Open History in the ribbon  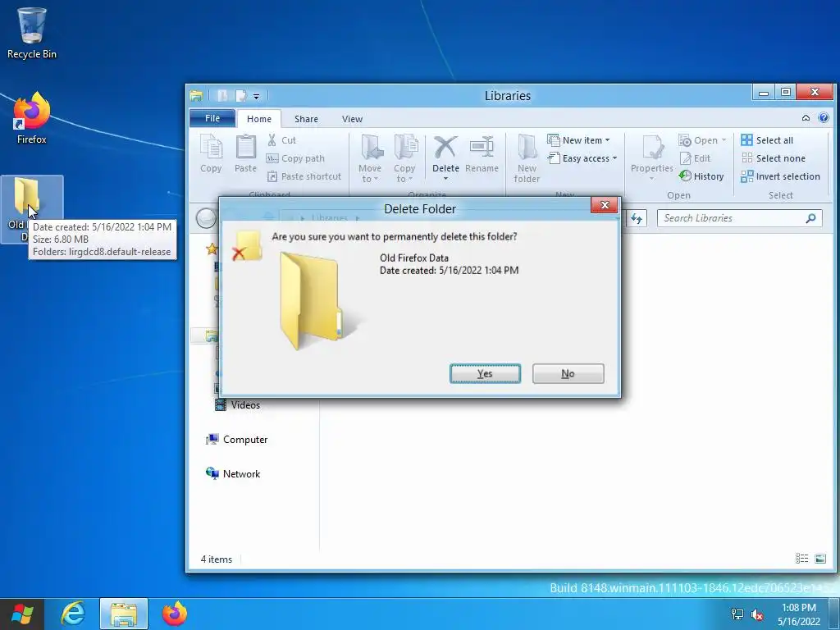[701, 176]
